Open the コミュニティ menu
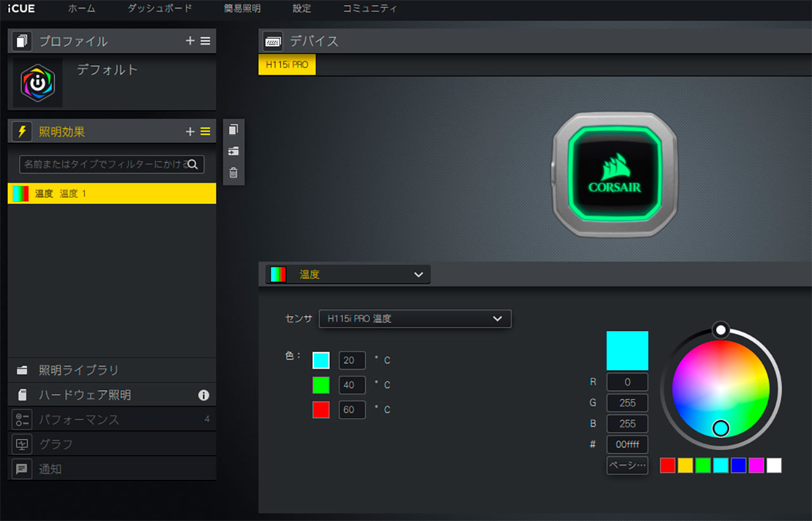812x521 pixels. 370,9
